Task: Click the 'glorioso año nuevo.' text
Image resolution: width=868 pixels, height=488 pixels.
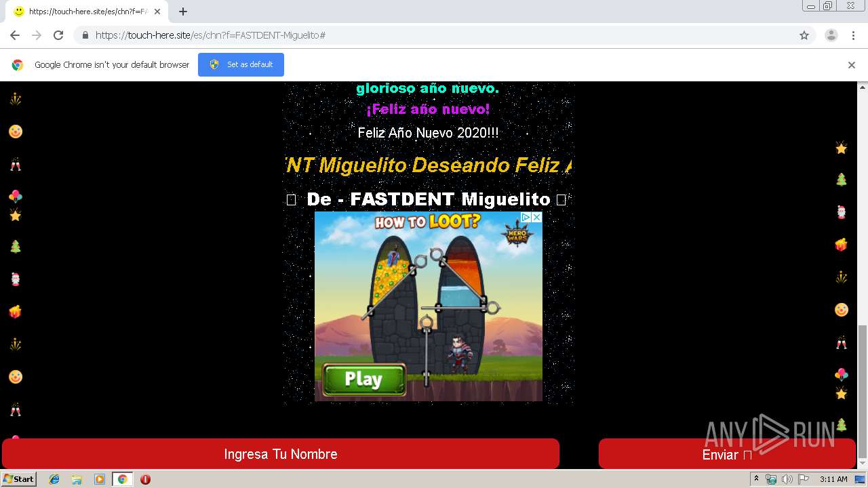Action: (427, 88)
